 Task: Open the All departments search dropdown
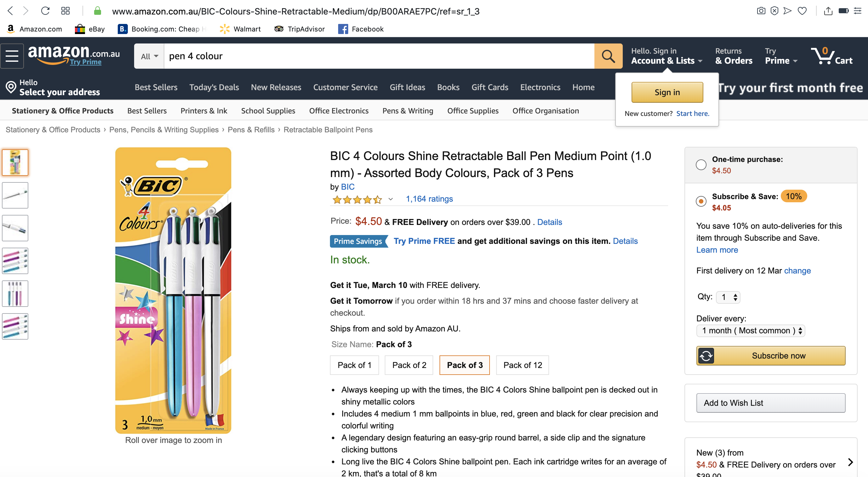click(x=149, y=56)
